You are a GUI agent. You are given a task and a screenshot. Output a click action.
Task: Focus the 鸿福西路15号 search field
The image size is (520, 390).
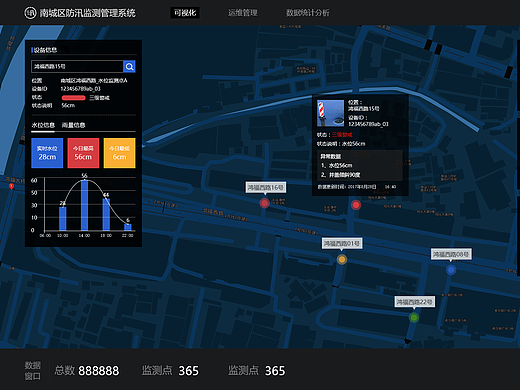coord(77,67)
